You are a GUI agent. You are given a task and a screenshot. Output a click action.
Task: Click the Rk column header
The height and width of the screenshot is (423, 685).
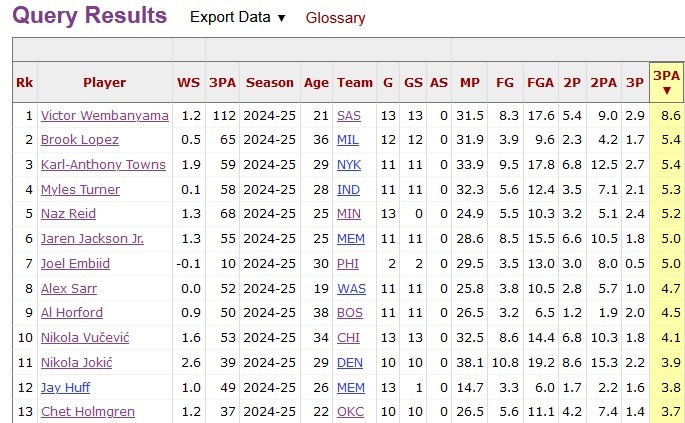[24, 83]
